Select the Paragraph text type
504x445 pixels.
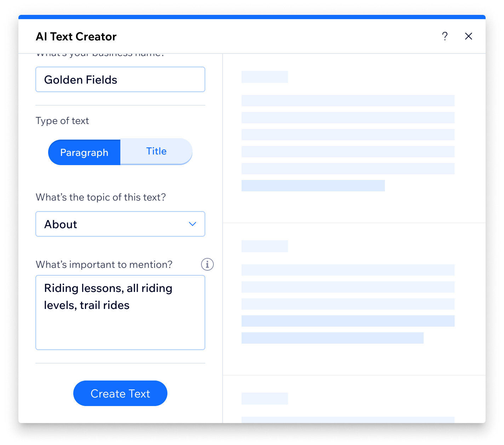84,152
